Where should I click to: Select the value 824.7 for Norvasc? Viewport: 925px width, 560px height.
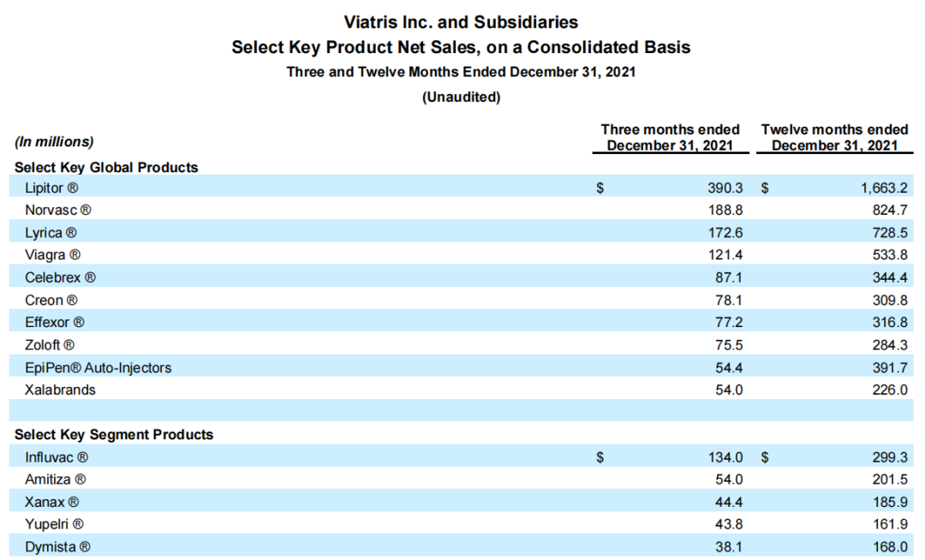coord(890,211)
